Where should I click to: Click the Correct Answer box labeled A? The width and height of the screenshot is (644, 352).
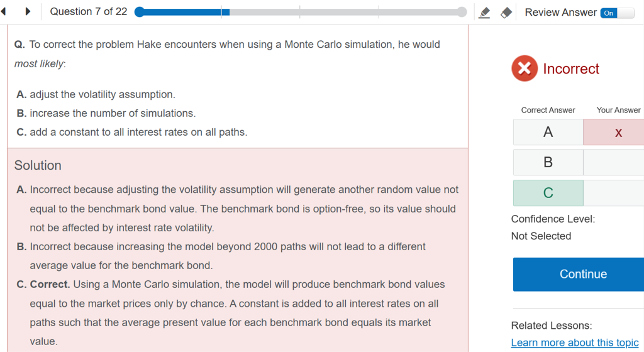point(548,132)
